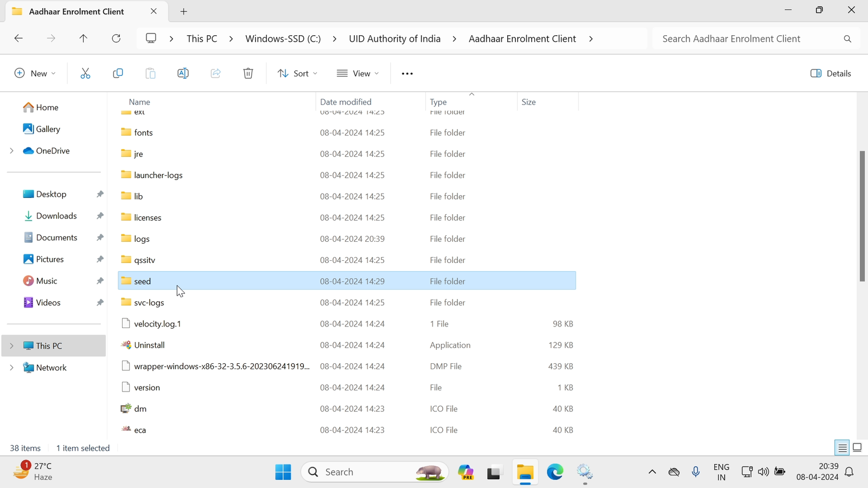
Task: Expand chevron after UID Authority of India breadcrumb
Action: click(455, 38)
